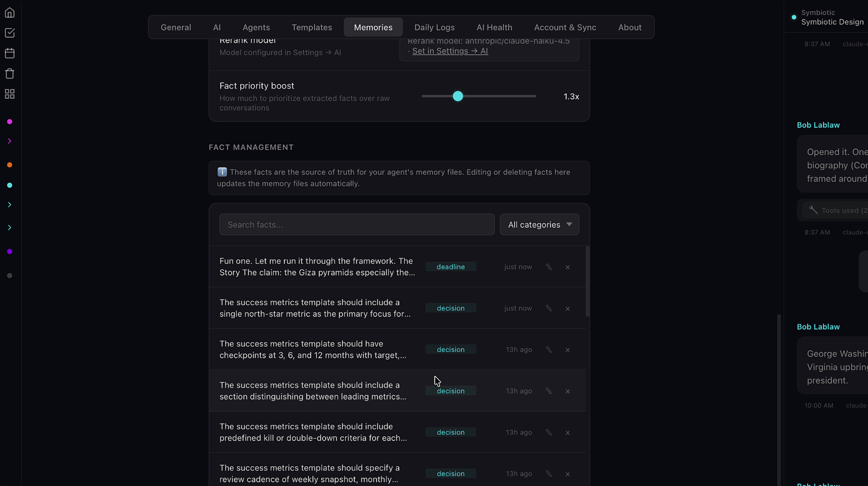Edit the Giza pyramids deadline fact

point(548,267)
